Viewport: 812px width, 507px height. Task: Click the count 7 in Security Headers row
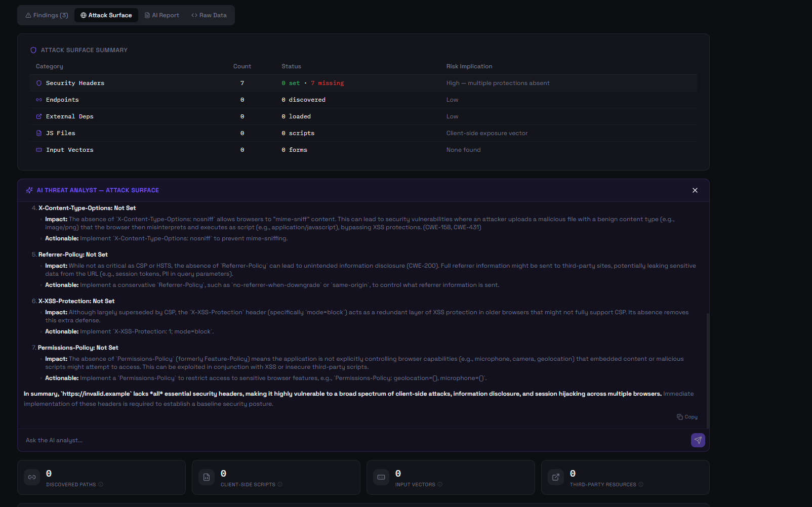coord(242,83)
